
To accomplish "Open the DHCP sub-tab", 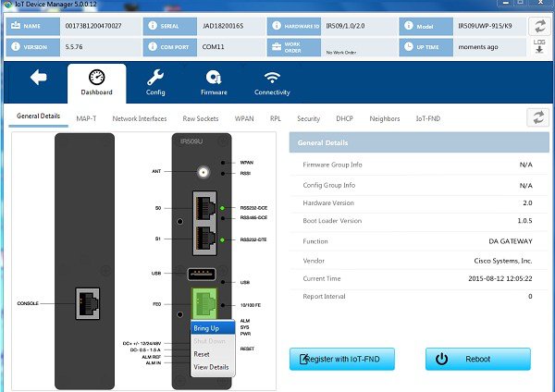I will 344,118.
